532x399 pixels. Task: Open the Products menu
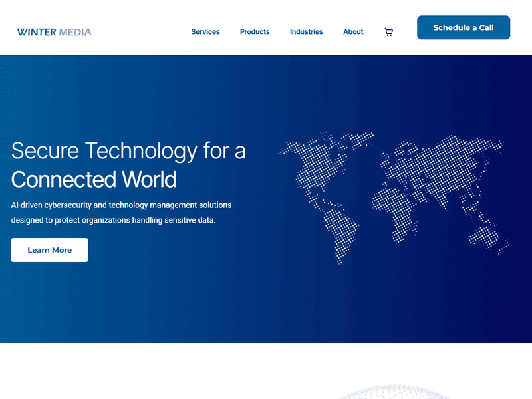(x=255, y=31)
